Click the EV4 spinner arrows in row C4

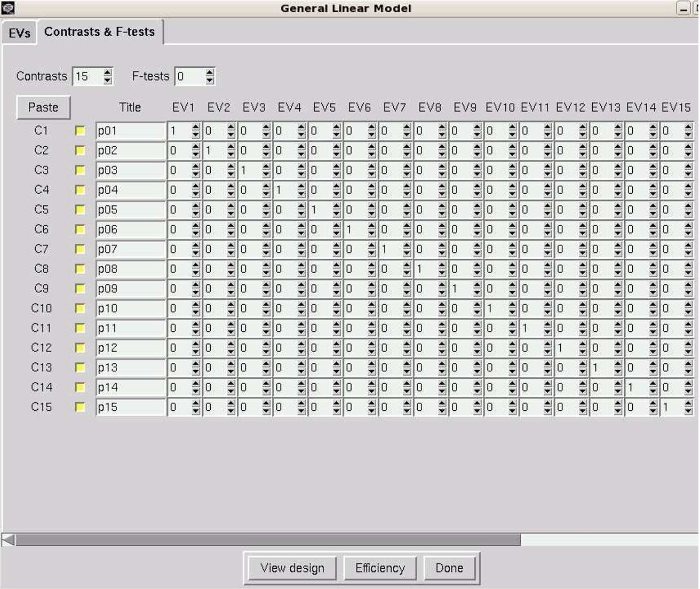301,190
